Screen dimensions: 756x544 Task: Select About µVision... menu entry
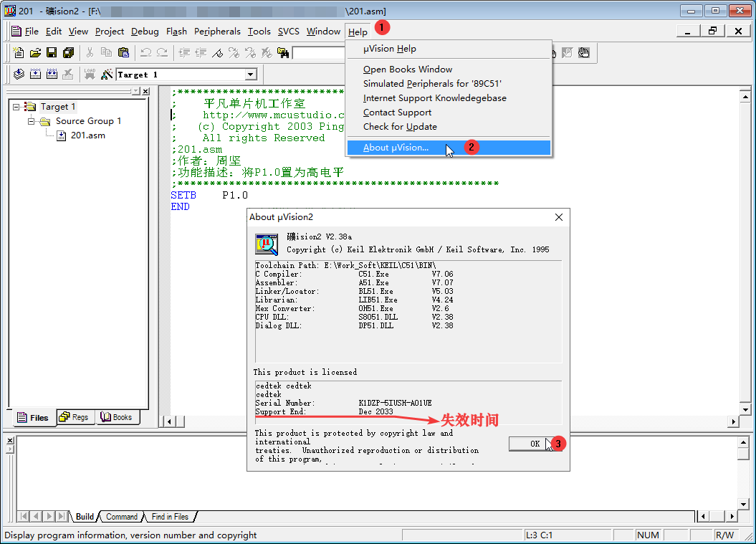pyautogui.click(x=449, y=148)
